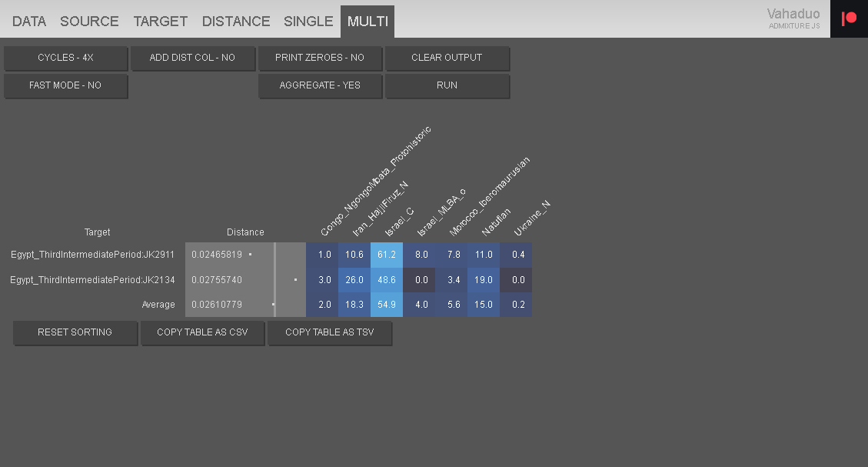Switch to the SINGLE tab
Viewport: 868px width, 467px height.
308,22
